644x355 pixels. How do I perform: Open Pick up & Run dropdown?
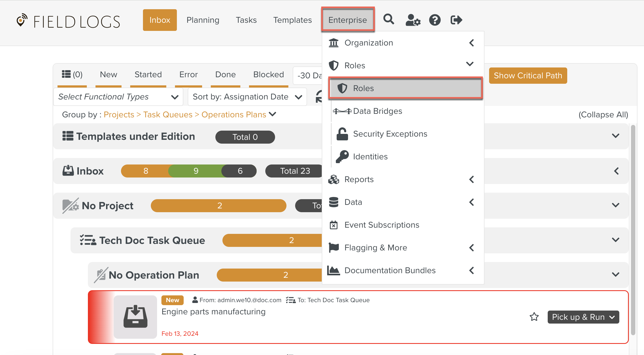coord(583,317)
